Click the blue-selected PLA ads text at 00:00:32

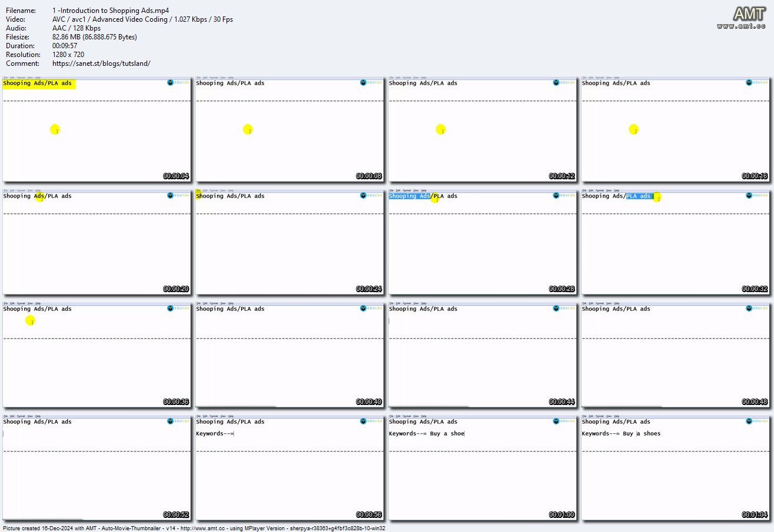coord(639,196)
